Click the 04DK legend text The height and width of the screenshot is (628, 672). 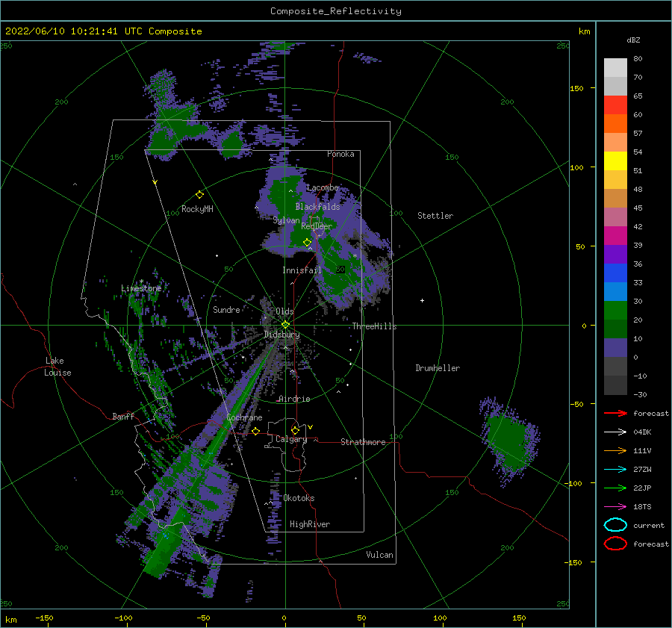642,432
